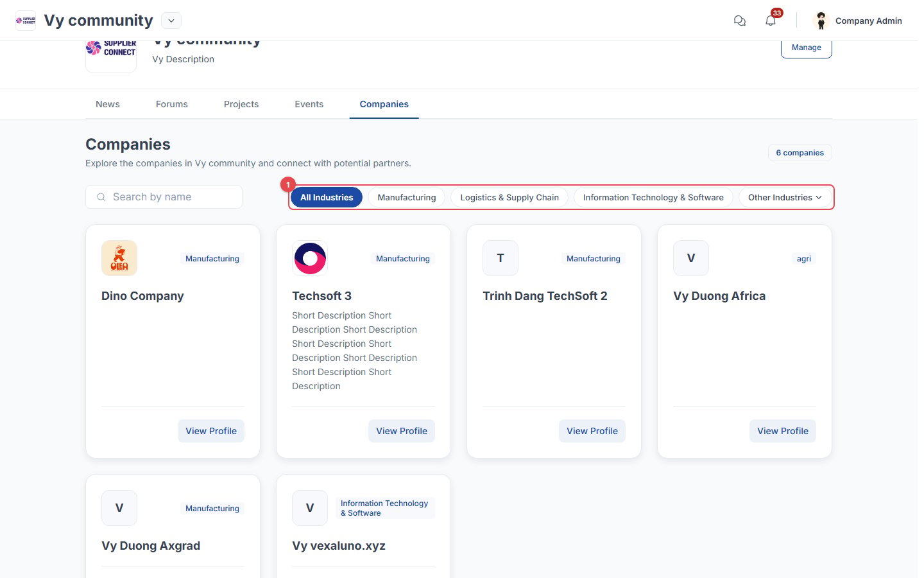Image resolution: width=924 pixels, height=578 pixels.
Task: Select the Companies tab
Action: 384,104
